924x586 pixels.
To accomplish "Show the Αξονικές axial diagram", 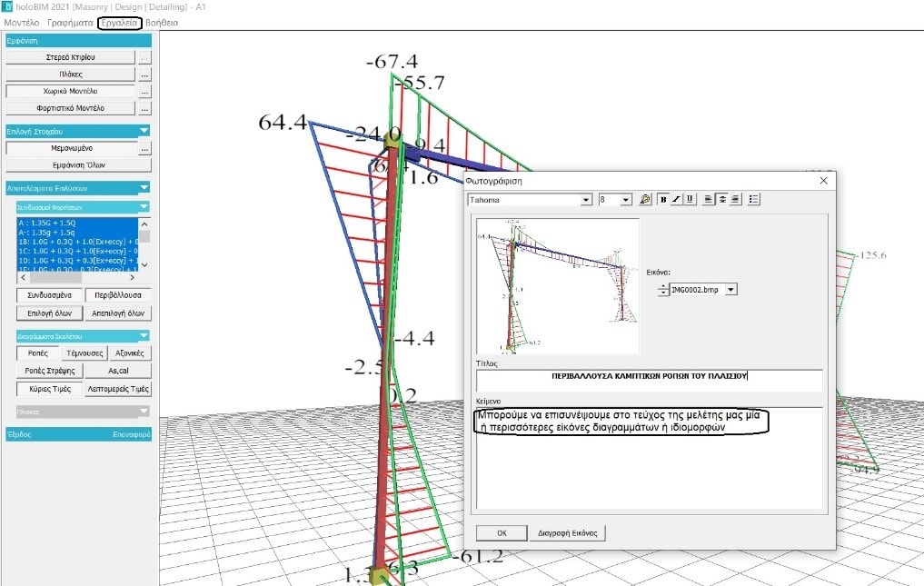I will point(130,353).
